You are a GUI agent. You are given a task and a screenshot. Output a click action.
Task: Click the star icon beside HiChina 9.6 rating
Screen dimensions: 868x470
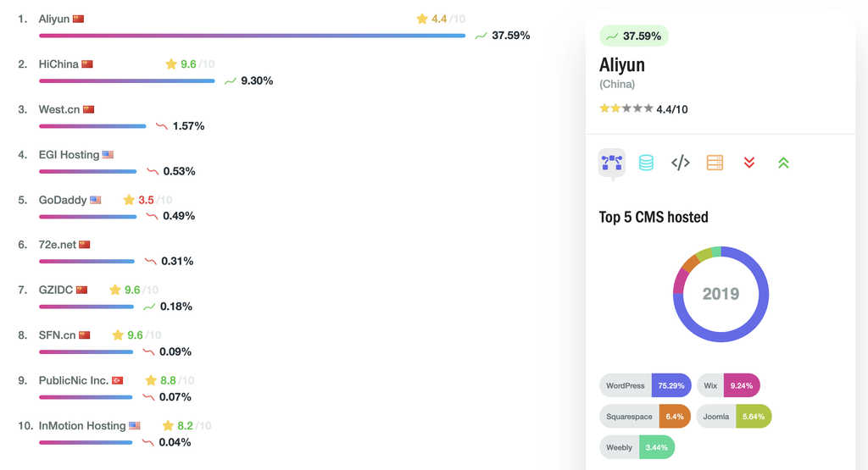click(171, 64)
